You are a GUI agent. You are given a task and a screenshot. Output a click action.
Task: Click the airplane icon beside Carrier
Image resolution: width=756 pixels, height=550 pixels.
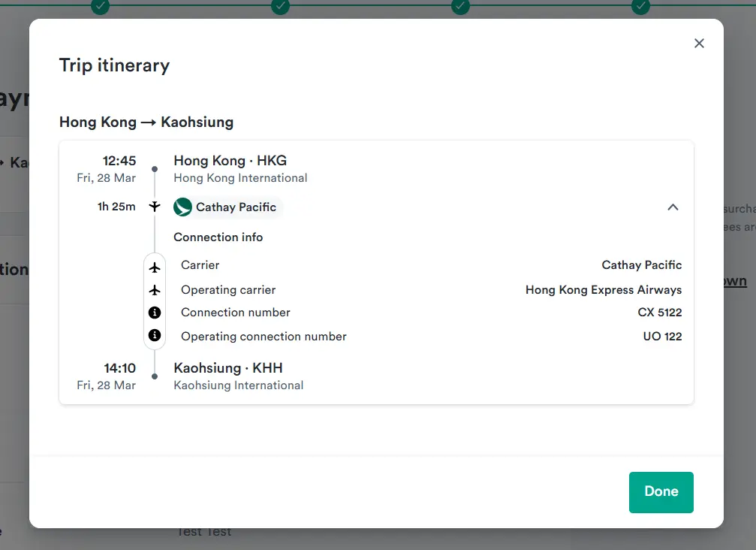click(155, 267)
